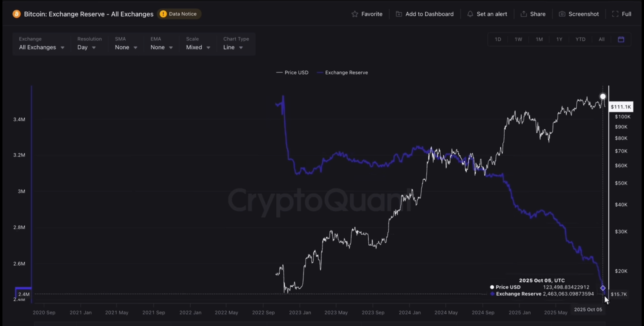This screenshot has height=326, width=644.
Task: Expand the Resolution dropdown set to Day
Action: tap(87, 47)
